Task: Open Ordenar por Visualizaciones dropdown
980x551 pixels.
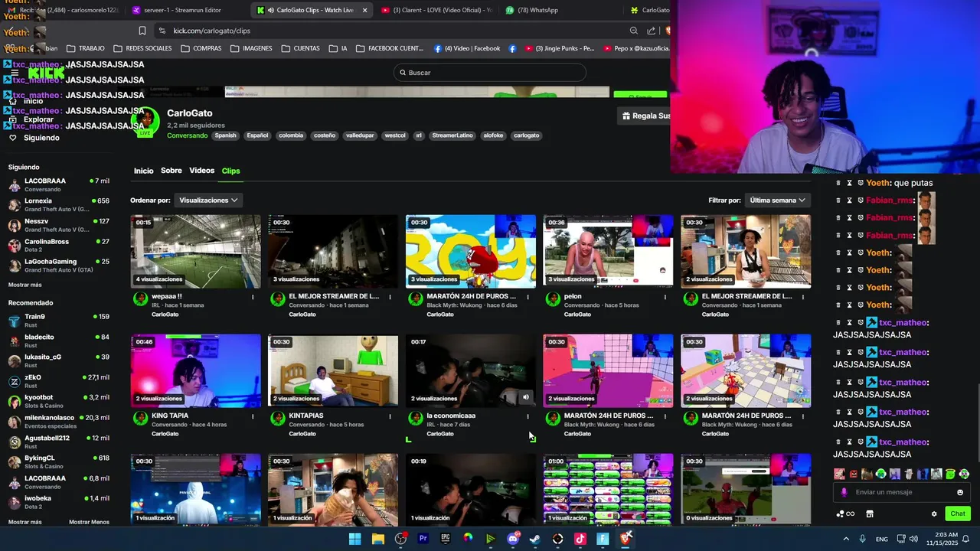Action: (x=208, y=200)
